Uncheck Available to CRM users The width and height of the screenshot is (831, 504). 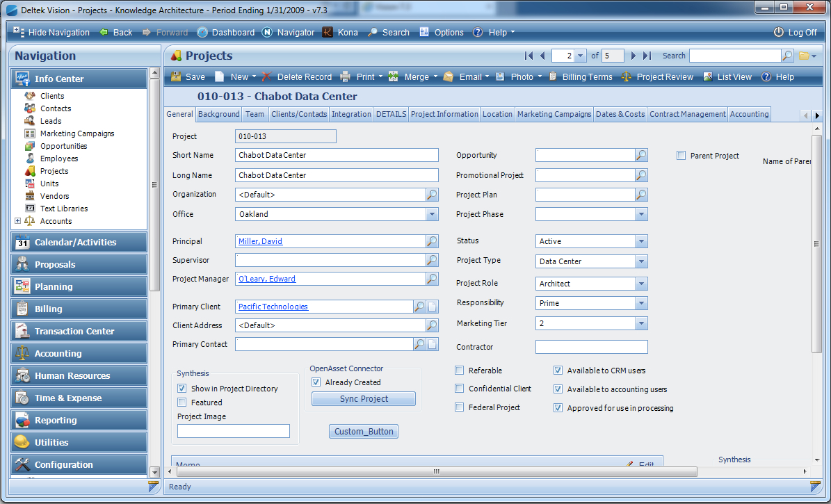pyautogui.click(x=558, y=370)
